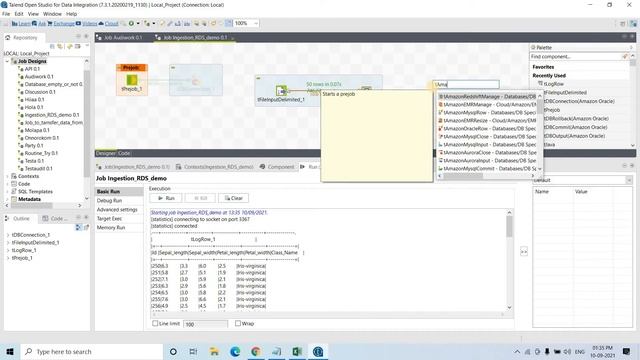Click the Learn book icon in toolbar
Image resolution: width=640 pixels, height=360 pixels.
(15, 24)
